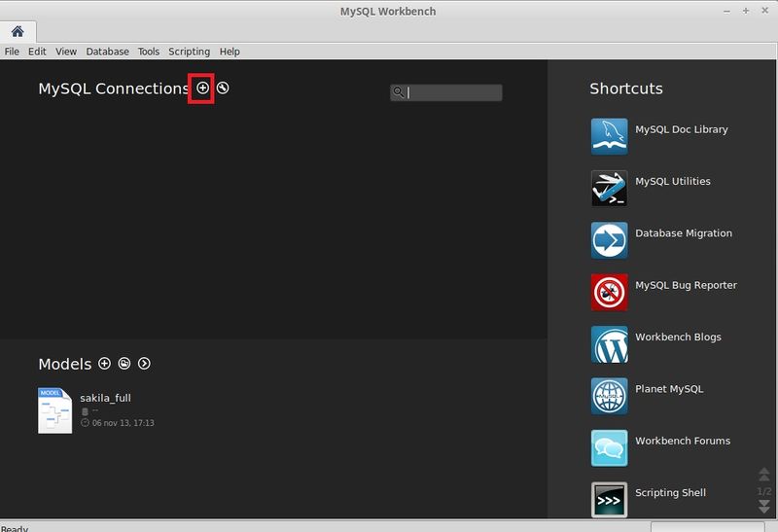Close the MySQL Workbench window
The image size is (778, 532).
click(764, 11)
